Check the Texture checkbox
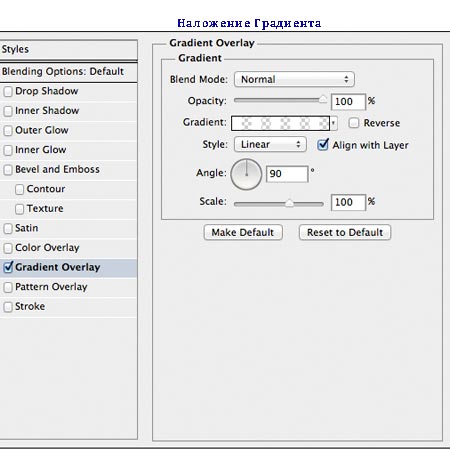The image size is (450, 461). click(19, 209)
